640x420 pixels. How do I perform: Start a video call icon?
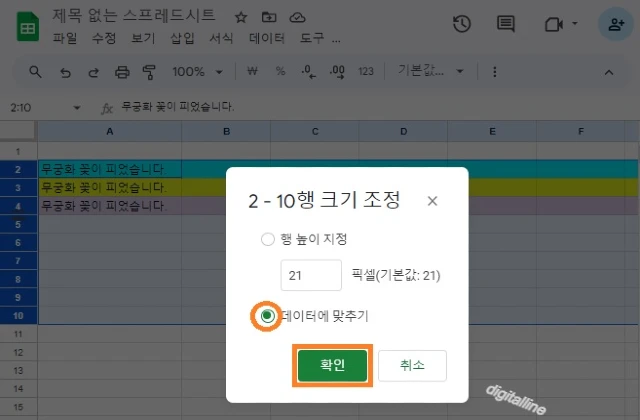tap(554, 24)
